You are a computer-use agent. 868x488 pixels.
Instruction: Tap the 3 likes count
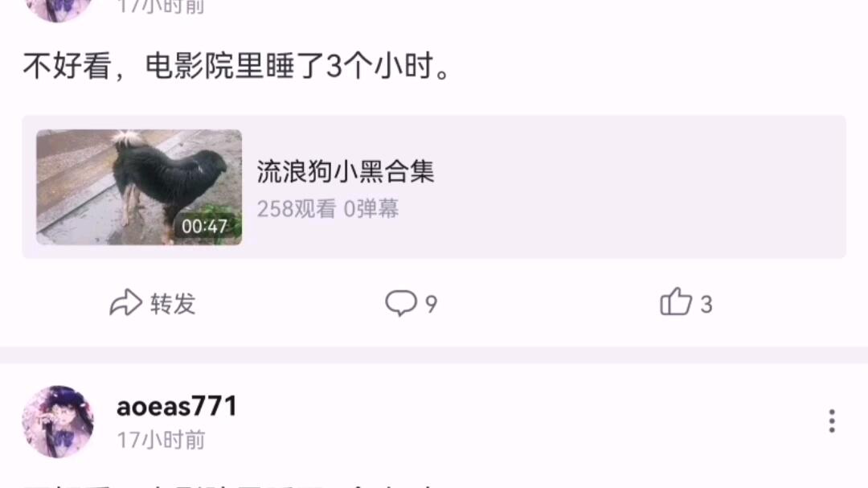[706, 304]
